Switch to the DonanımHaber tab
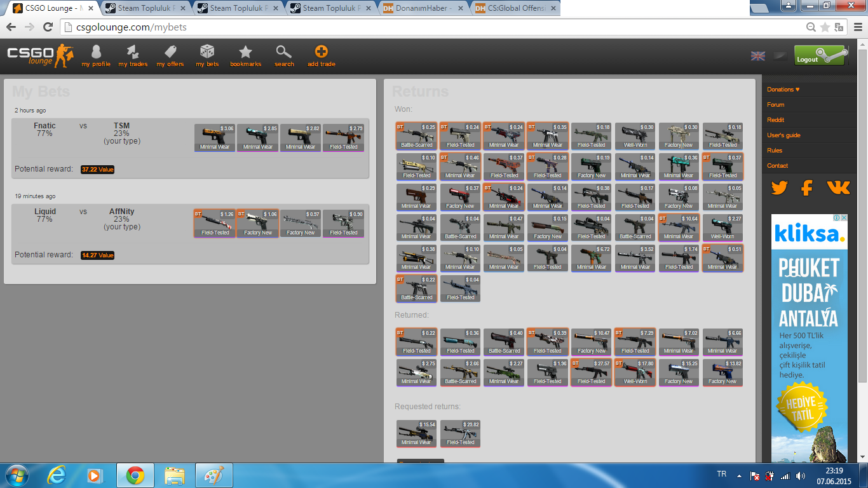The width and height of the screenshot is (868, 488). click(424, 8)
